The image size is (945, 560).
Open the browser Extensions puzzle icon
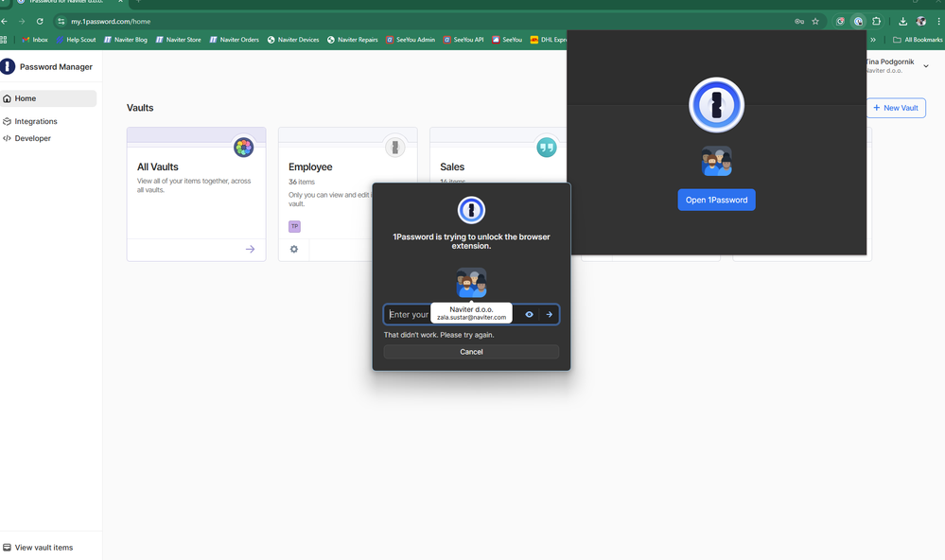point(877,21)
